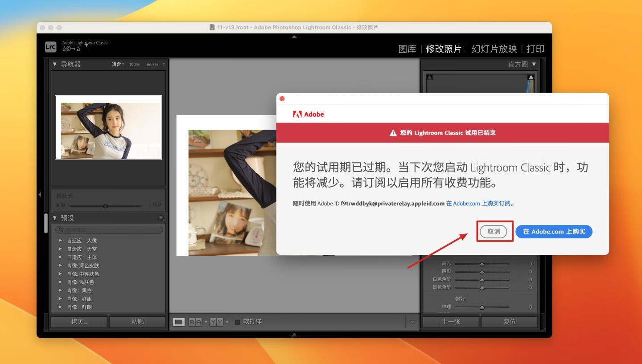The height and width of the screenshot is (364, 642).
Task: Click the 复位 reset button
Action: pos(510,322)
